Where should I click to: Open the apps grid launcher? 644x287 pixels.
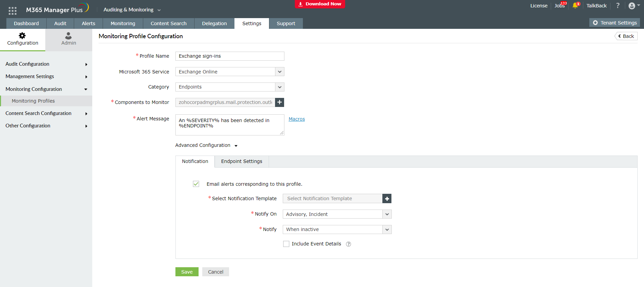12,11
